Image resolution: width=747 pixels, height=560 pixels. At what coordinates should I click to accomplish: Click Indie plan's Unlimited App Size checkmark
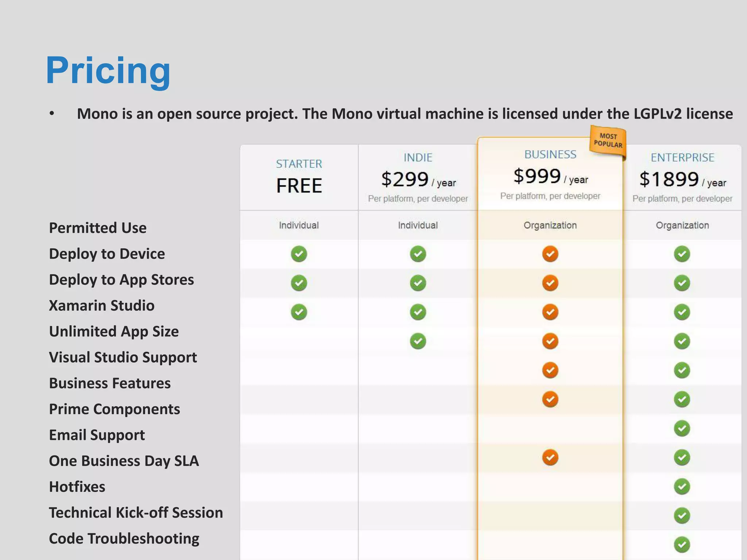tap(418, 341)
